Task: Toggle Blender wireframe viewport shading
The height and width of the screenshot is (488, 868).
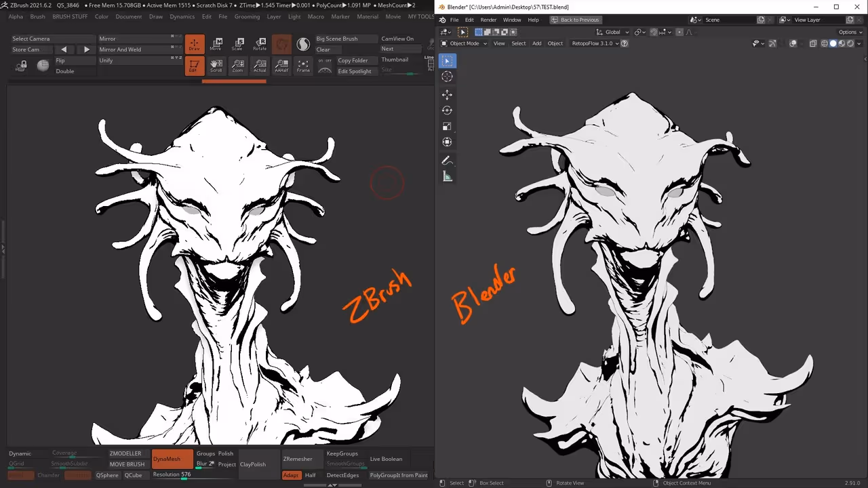Action: [825, 43]
